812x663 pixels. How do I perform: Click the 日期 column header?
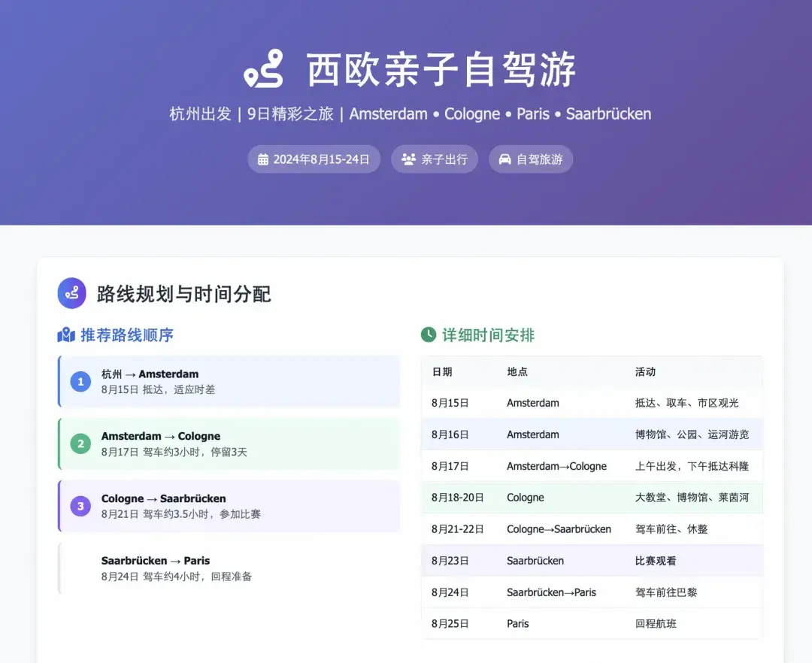pos(442,371)
